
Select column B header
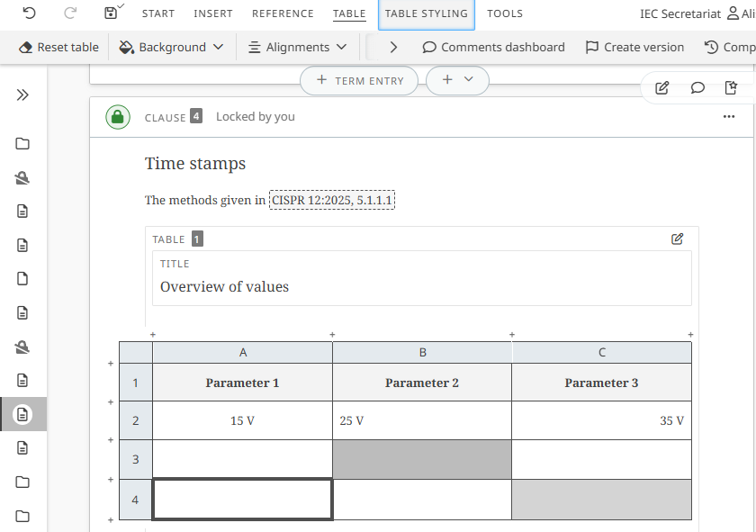422,353
